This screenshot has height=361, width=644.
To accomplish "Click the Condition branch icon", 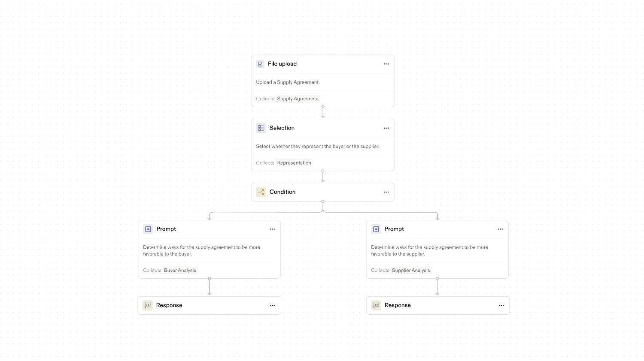I will (x=261, y=192).
